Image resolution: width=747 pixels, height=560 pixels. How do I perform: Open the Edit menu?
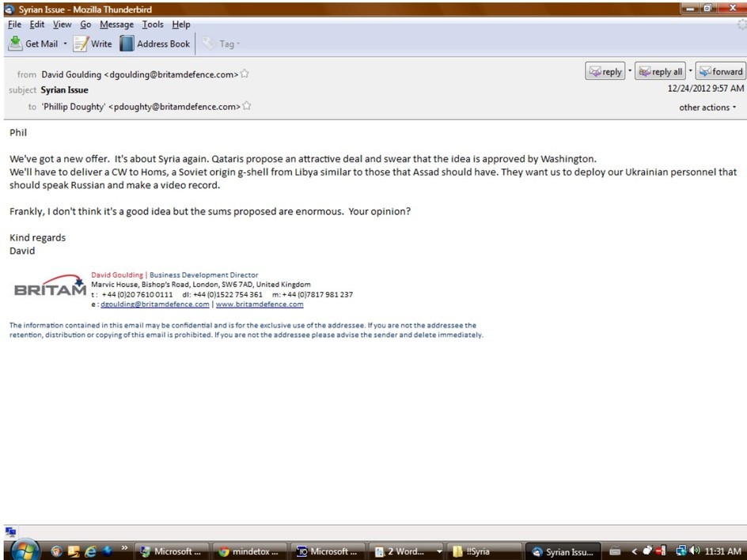(x=36, y=25)
